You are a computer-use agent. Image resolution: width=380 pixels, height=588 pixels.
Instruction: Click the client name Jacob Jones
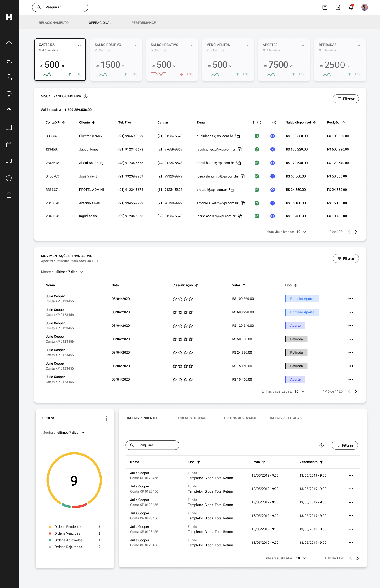click(x=89, y=150)
